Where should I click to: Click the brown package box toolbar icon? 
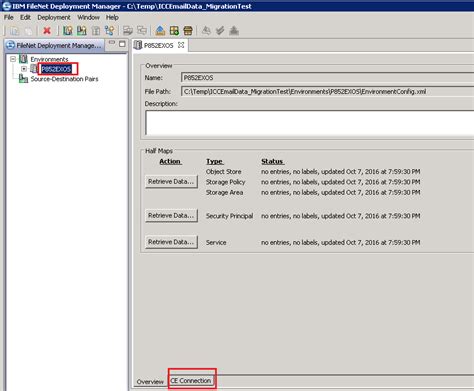(x=188, y=31)
